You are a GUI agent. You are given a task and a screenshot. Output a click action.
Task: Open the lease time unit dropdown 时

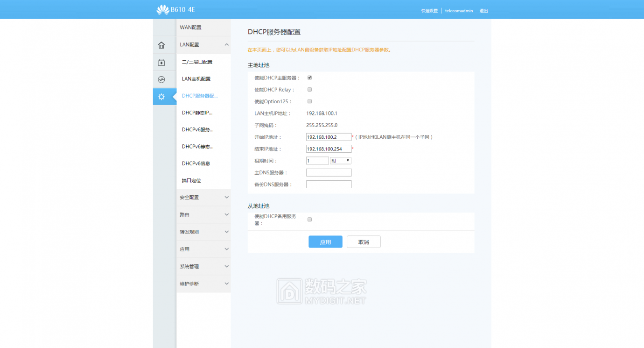point(340,161)
